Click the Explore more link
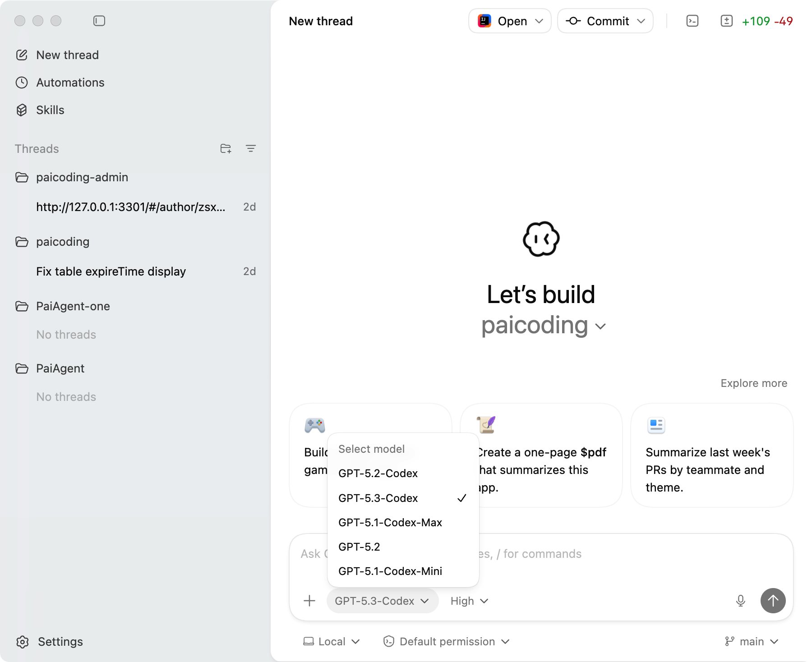The image size is (812, 662). point(753,383)
